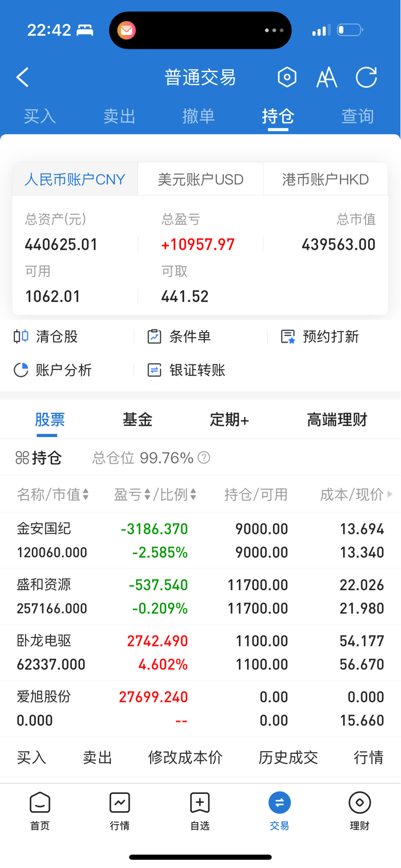Image resolution: width=401 pixels, height=868 pixels.
Task: Switch to the 基金 tab
Action: [x=138, y=419]
